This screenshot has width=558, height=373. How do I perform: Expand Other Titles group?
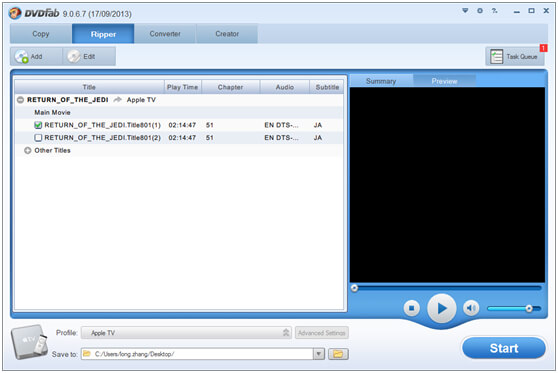pyautogui.click(x=27, y=150)
